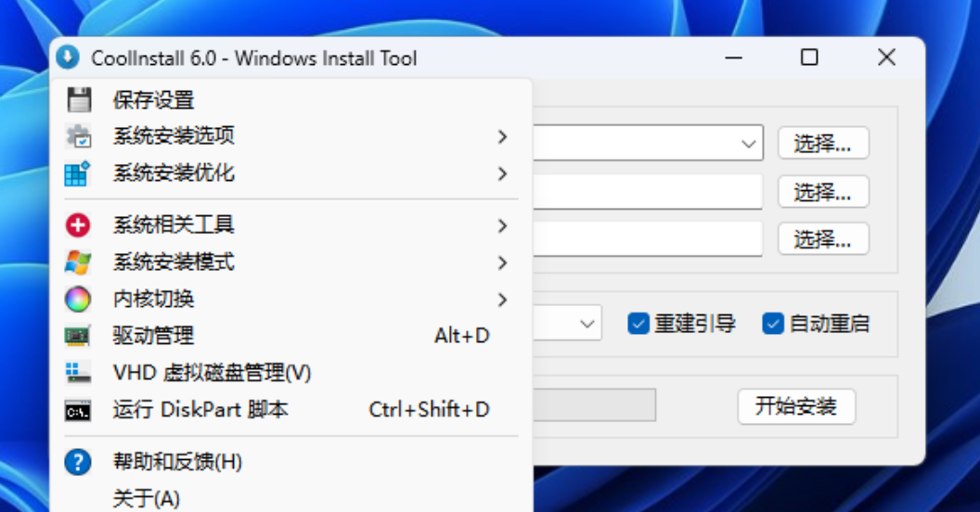
Task: Toggle the 重建引导 checkbox
Action: 638,324
